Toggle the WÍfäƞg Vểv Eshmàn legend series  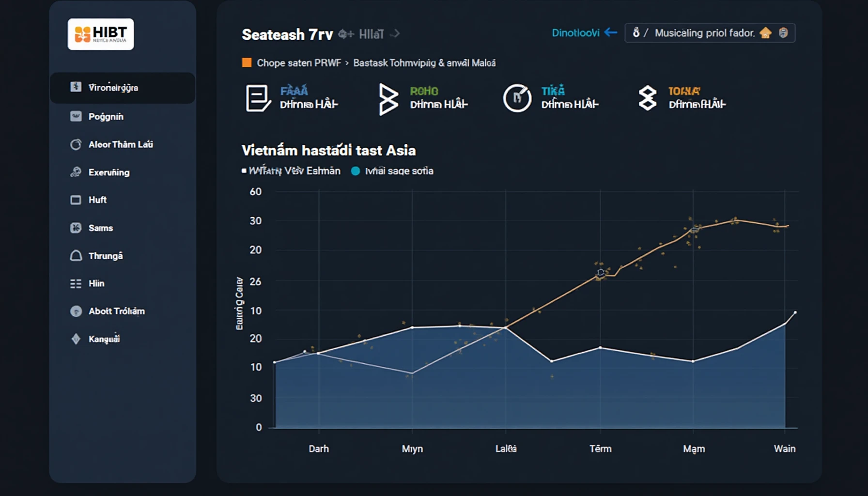291,171
